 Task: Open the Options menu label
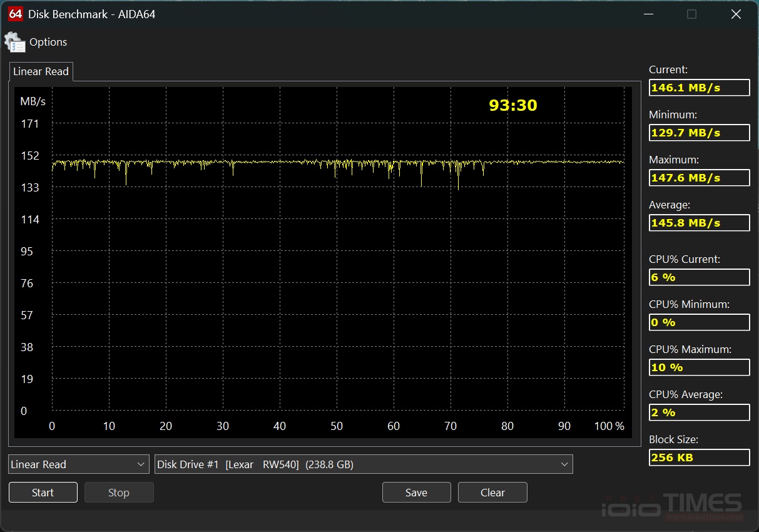pyautogui.click(x=48, y=42)
